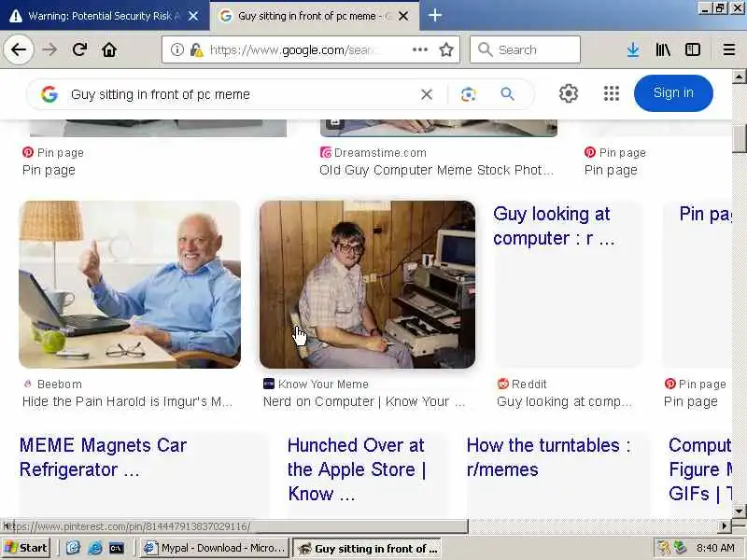This screenshot has width=747, height=560.
Task: Click the Google logo in search bar
Action: [x=49, y=94]
